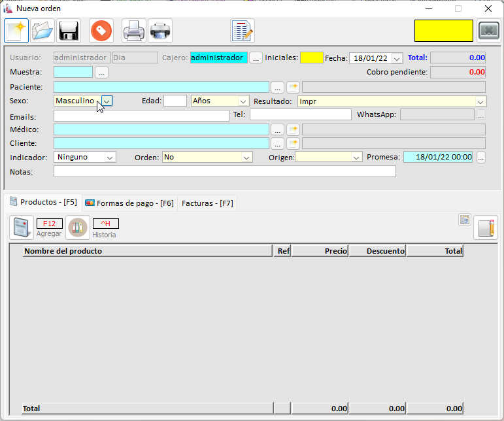Screen dimensions: 504x421
Task: Print using the gray printer icon
Action: 134,31
